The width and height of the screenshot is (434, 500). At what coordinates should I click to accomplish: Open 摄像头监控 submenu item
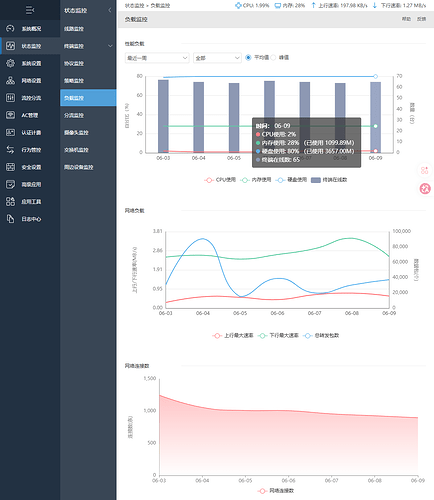pyautogui.click(x=76, y=133)
